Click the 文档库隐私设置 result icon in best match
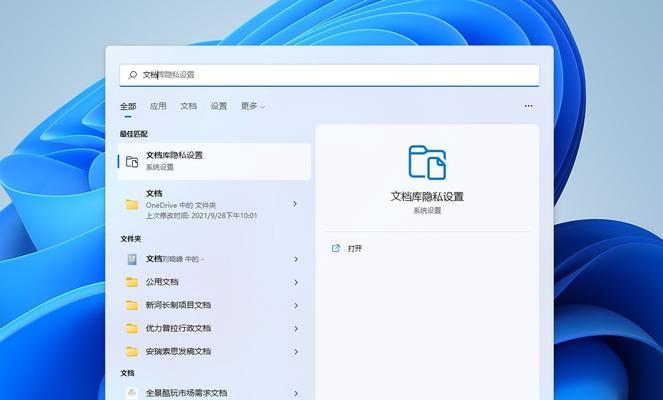The width and height of the screenshot is (663, 400). tap(132, 162)
